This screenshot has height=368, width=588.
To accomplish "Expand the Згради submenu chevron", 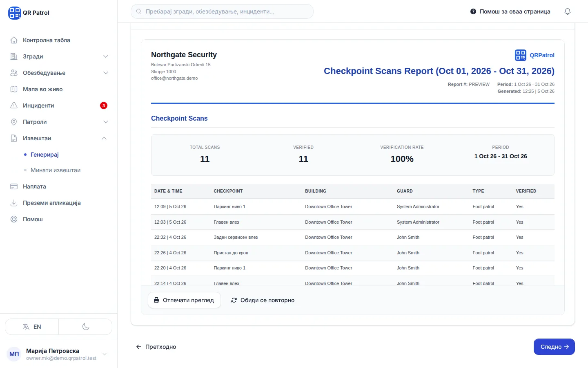I will pyautogui.click(x=106, y=56).
